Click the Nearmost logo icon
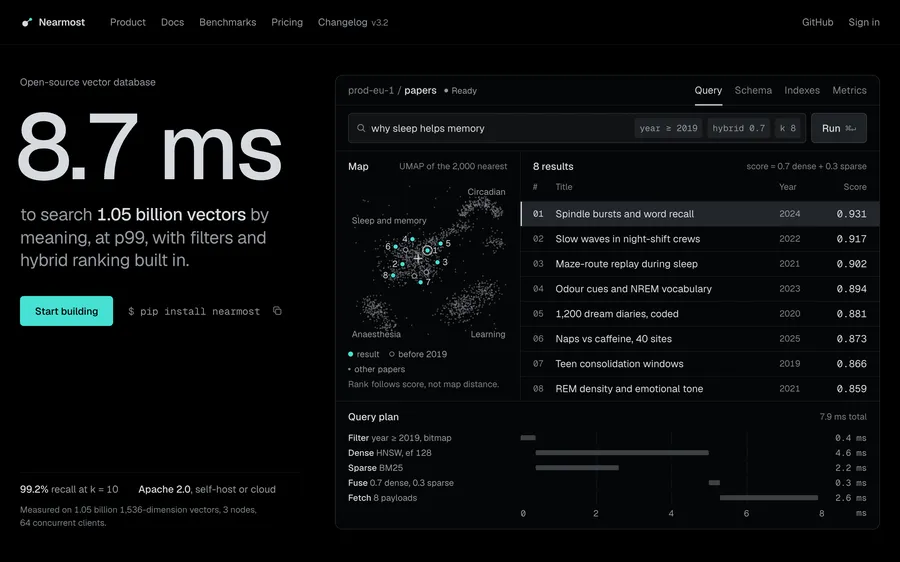Screen dimensions: 900x562 26,22
